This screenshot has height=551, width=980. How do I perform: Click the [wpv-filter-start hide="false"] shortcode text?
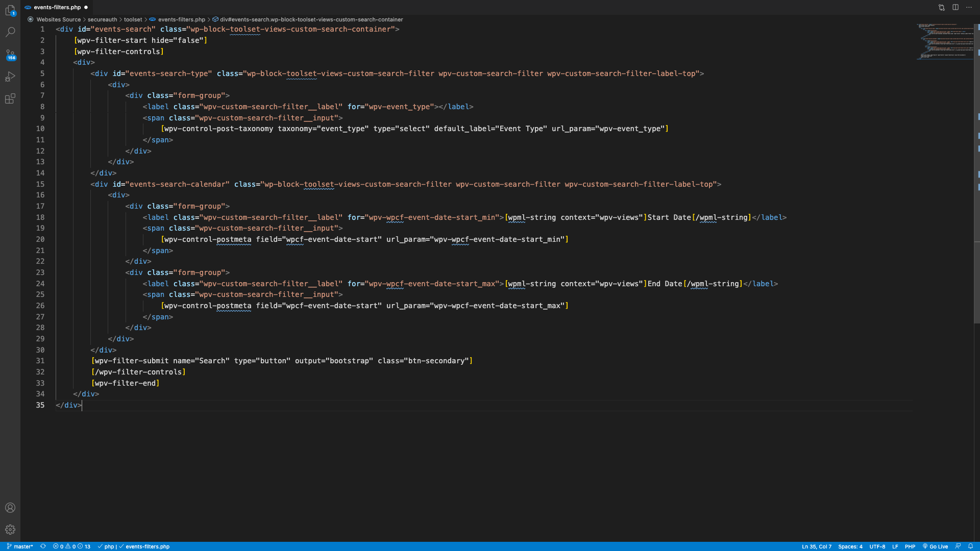(140, 40)
